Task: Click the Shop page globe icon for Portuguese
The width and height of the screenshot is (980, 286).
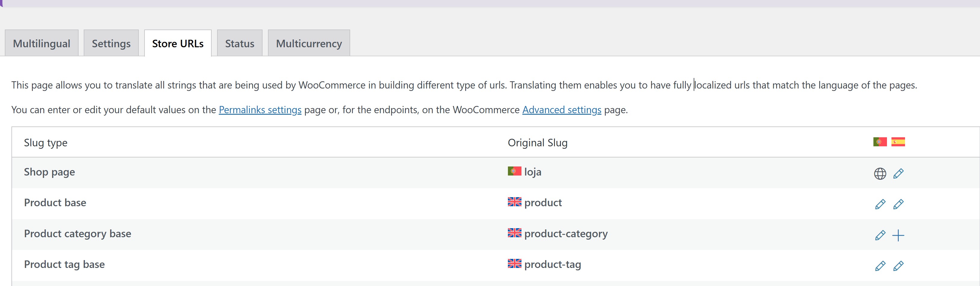Action: click(880, 173)
